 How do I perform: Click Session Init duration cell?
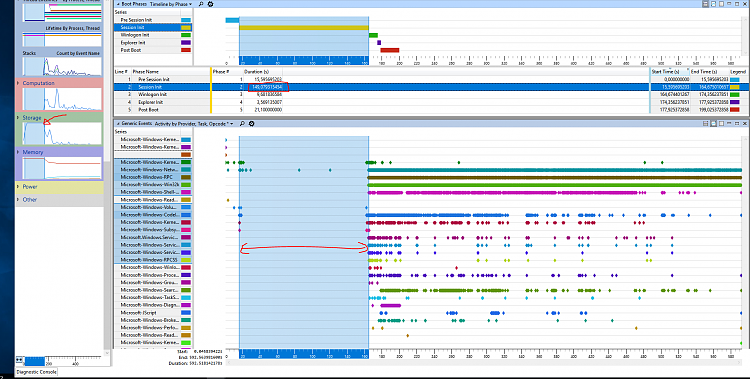pos(268,87)
